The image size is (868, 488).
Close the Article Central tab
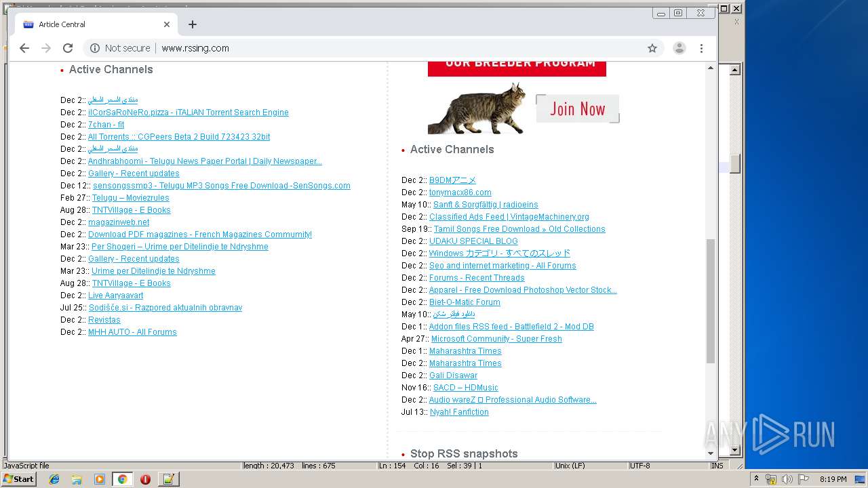[x=167, y=24]
